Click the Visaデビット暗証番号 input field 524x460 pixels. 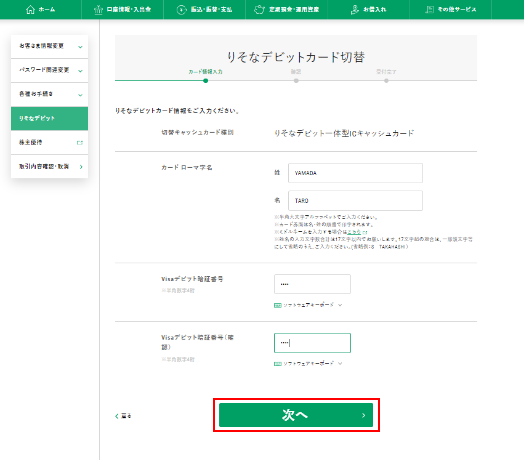[312, 284]
